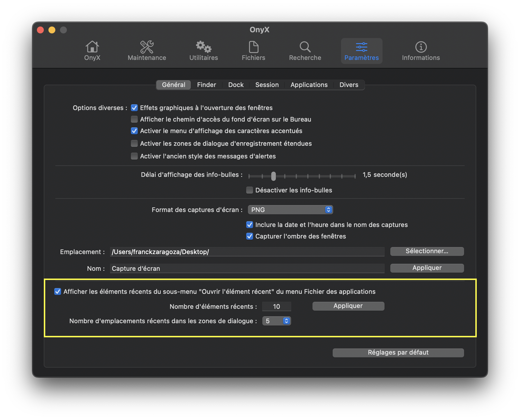
Task: Uncheck Capturer l'ombre des fenêtres
Action: pyautogui.click(x=250, y=236)
